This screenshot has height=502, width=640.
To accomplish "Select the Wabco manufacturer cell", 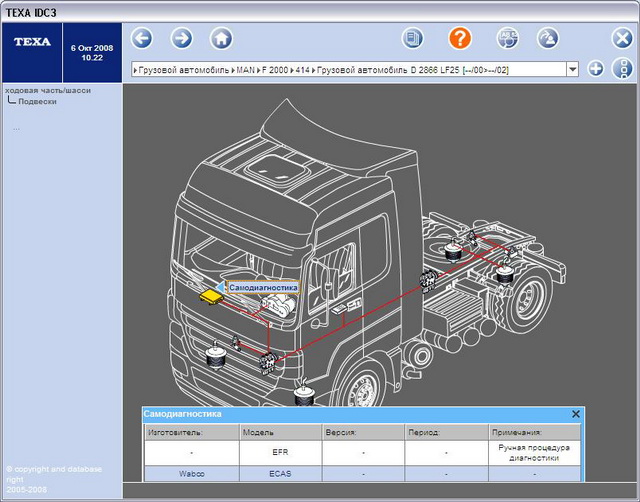I will 192,474.
